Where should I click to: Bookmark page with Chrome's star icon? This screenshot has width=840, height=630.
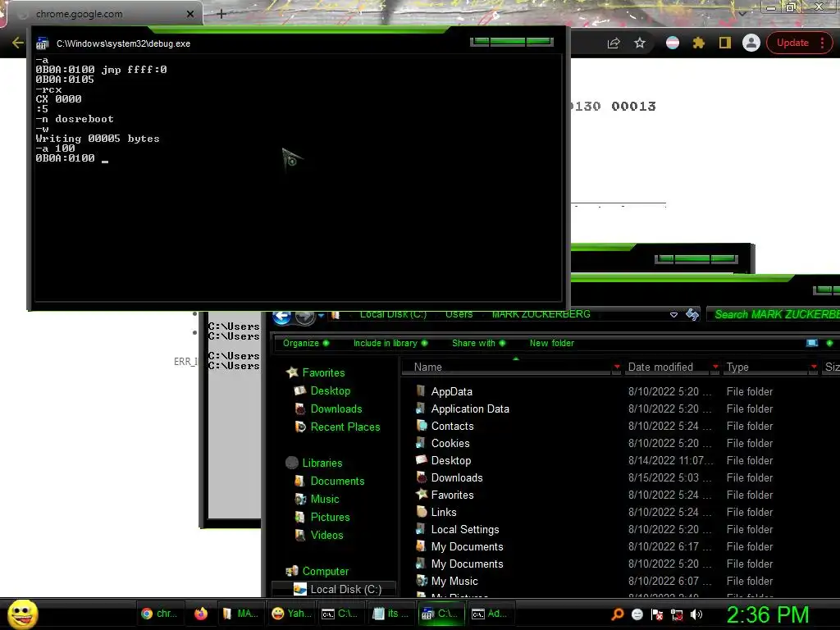click(640, 43)
